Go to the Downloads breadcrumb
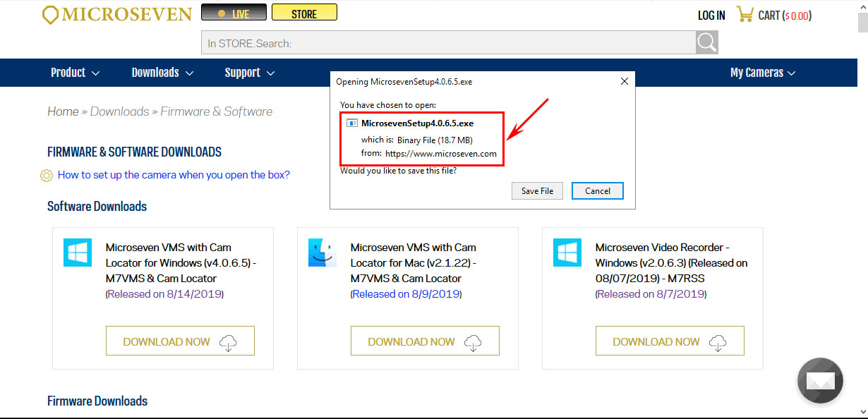Image resolution: width=868 pixels, height=419 pixels. (120, 111)
